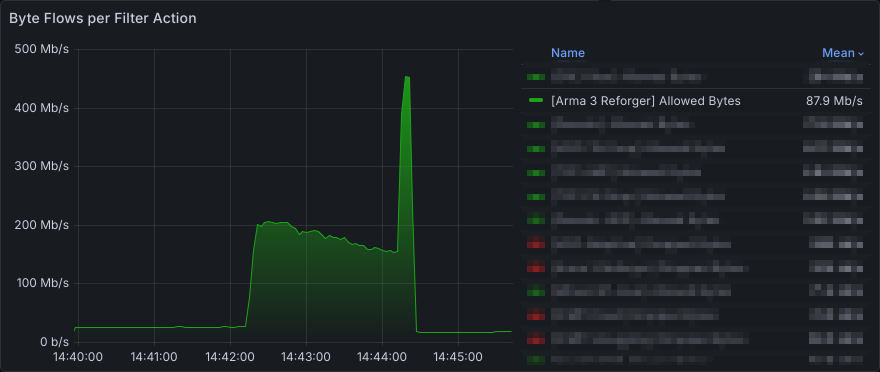Click the 200 Mb/s y-axis label
Image resolution: width=880 pixels, height=372 pixels.
point(42,225)
